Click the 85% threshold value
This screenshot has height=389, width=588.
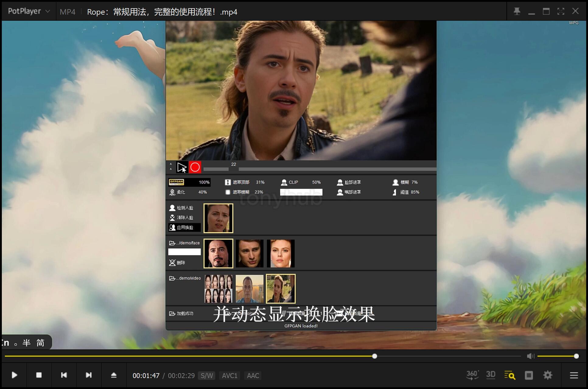coord(415,192)
